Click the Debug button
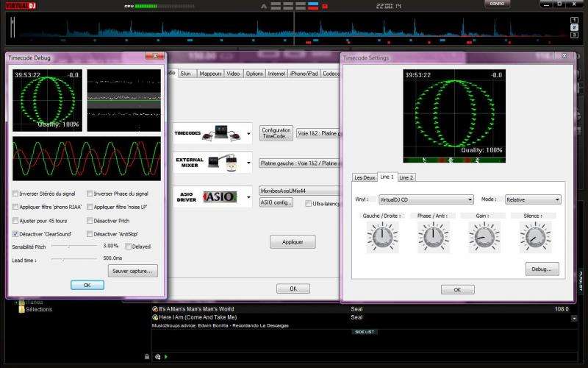This screenshot has height=368, width=588. (x=542, y=269)
